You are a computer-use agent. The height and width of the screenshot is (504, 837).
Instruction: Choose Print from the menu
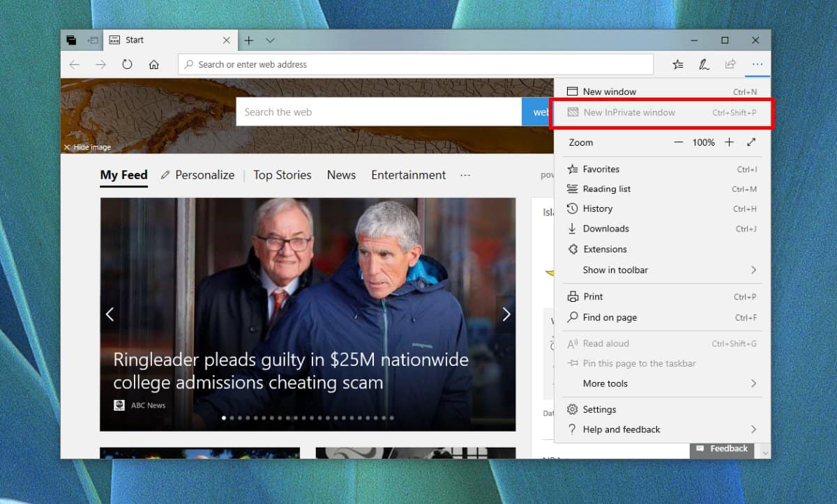point(663,296)
